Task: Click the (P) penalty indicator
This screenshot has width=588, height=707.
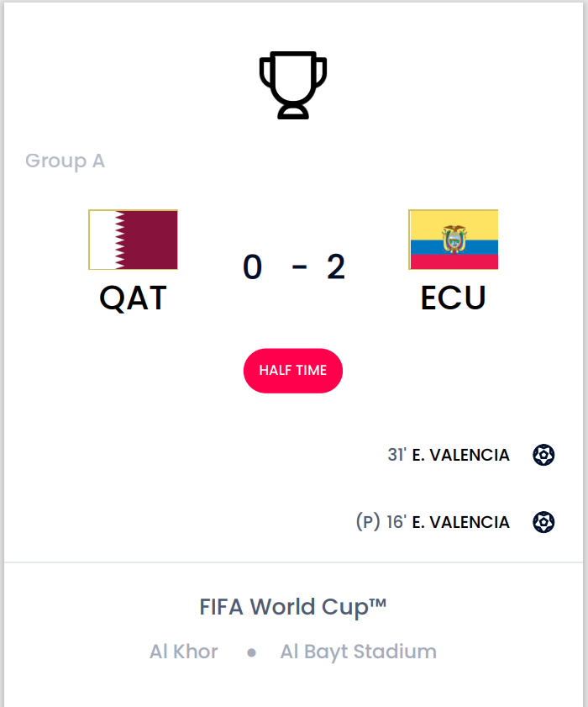Action: click(x=368, y=522)
